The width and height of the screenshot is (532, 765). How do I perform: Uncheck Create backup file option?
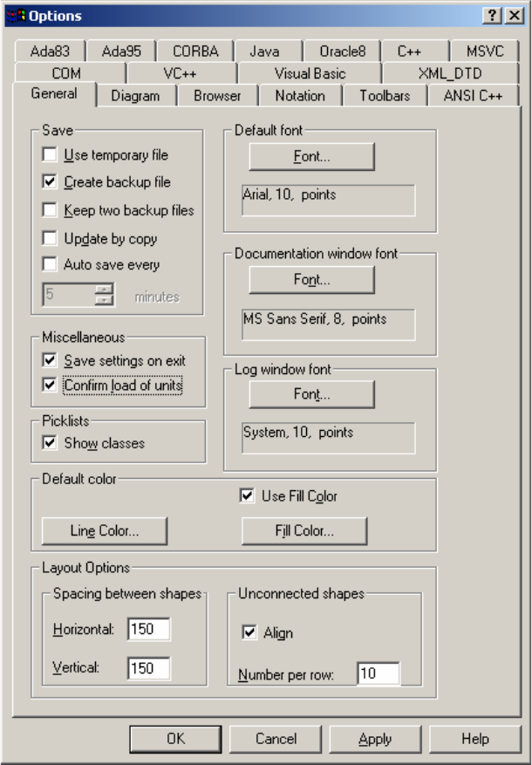[x=51, y=182]
